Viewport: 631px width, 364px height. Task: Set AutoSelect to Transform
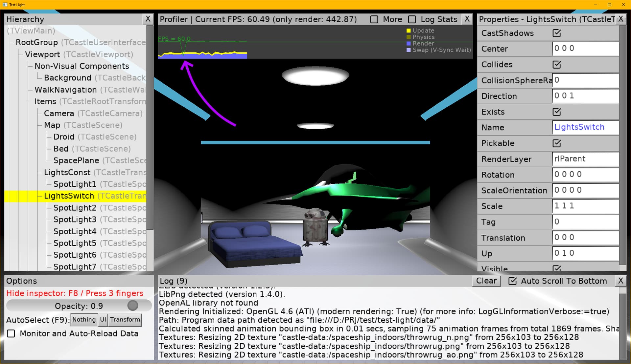pos(125,320)
